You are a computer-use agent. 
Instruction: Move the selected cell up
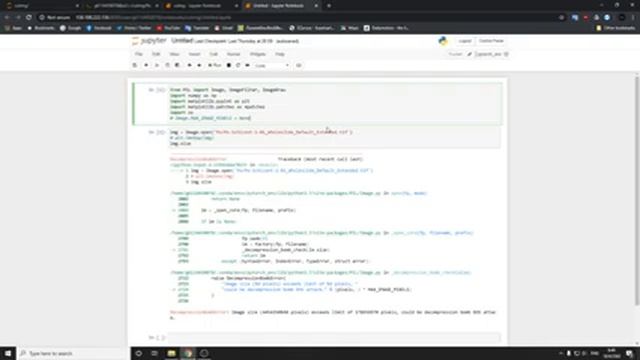pos(189,65)
